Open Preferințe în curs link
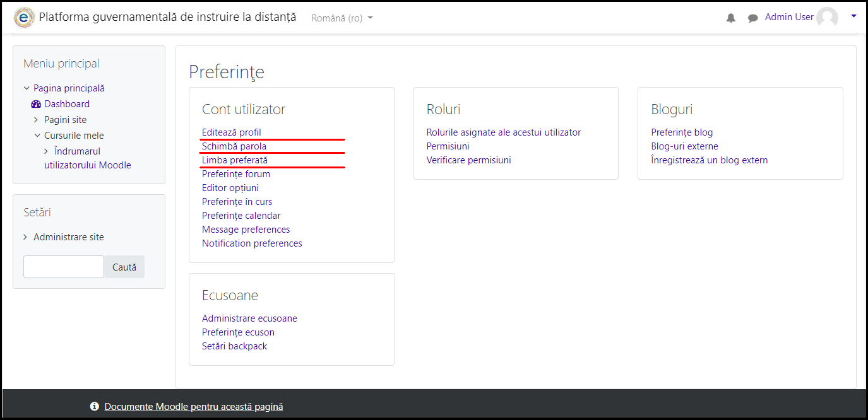The image size is (868, 420). coord(237,202)
